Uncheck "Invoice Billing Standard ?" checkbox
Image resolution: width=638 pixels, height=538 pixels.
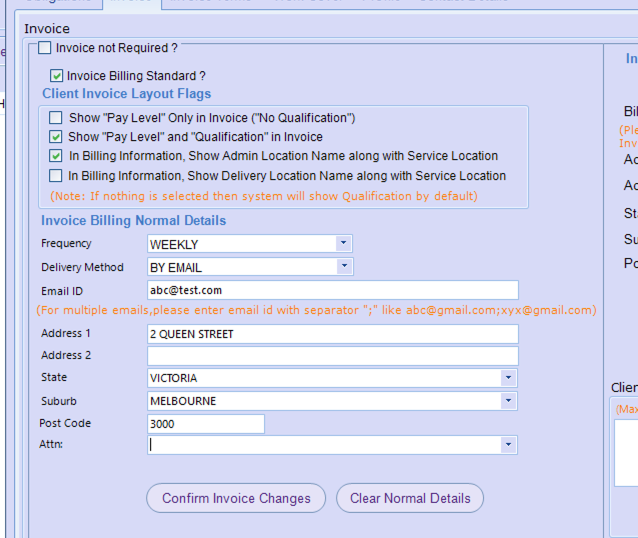pyautogui.click(x=57, y=76)
